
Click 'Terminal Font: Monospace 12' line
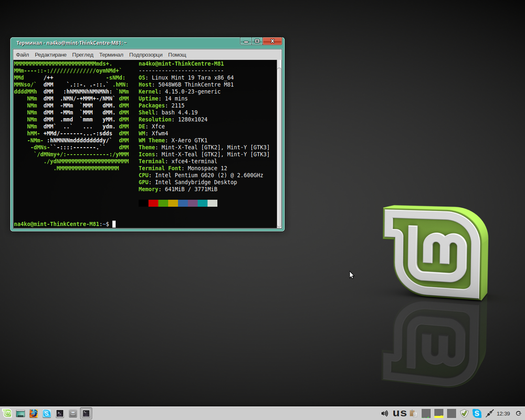[183, 169]
